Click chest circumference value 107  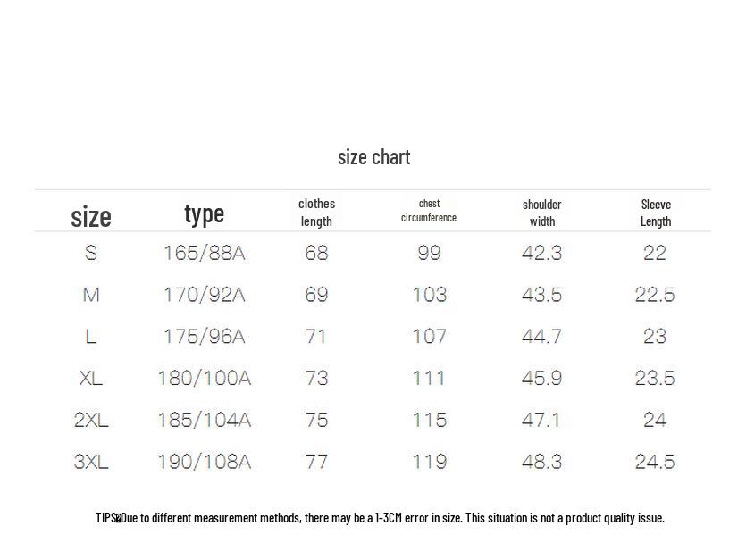tap(429, 337)
